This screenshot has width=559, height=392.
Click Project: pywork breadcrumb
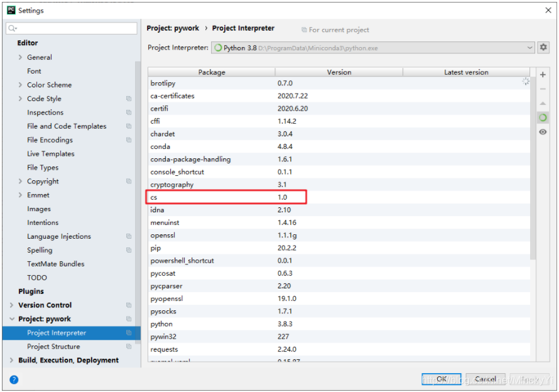click(173, 28)
